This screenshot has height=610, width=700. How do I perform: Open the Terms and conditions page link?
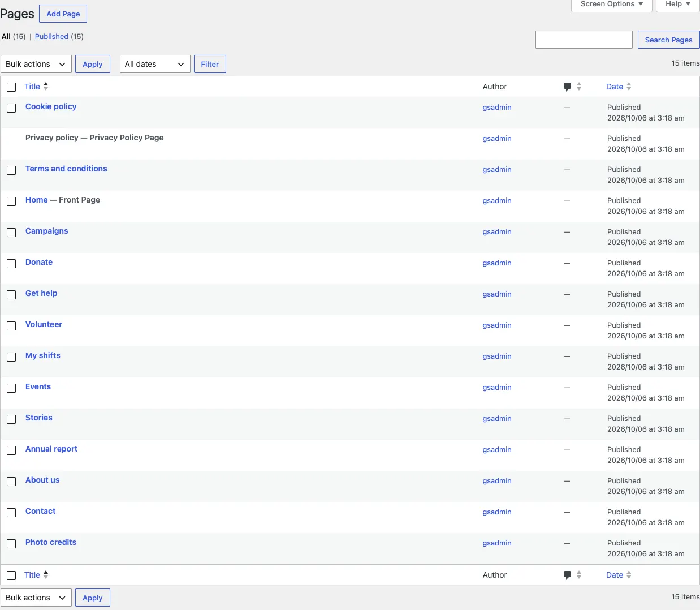coord(66,169)
